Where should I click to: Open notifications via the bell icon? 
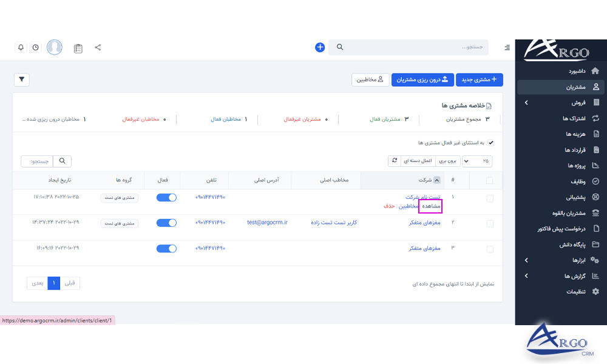click(x=21, y=47)
